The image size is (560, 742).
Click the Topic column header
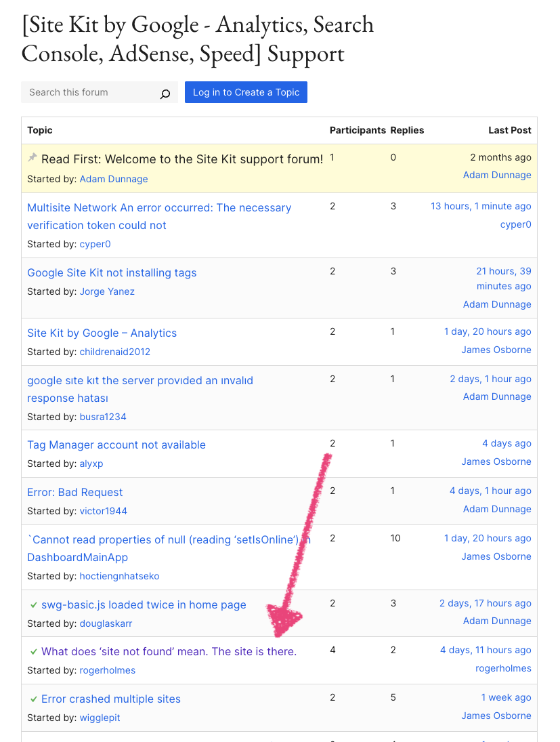pyautogui.click(x=40, y=131)
